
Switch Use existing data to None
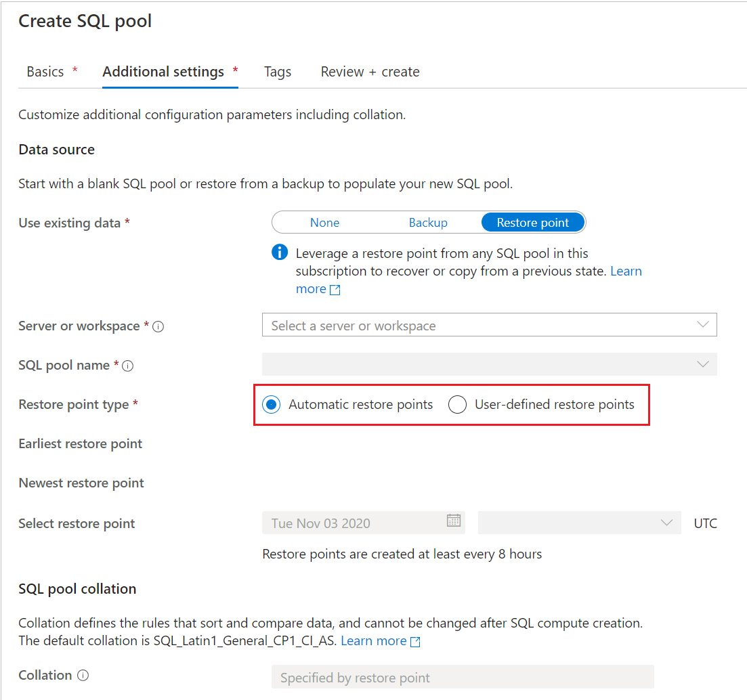coord(324,222)
